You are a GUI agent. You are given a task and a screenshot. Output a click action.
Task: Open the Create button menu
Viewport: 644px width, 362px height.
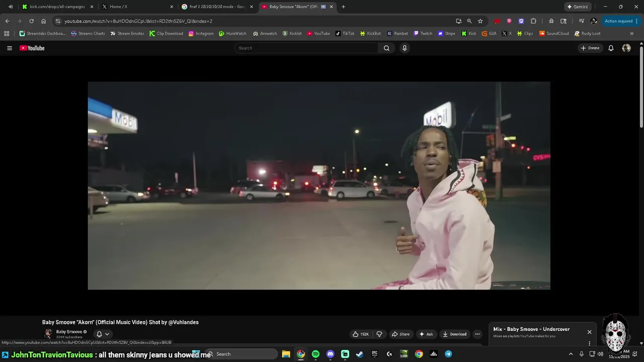pos(590,48)
